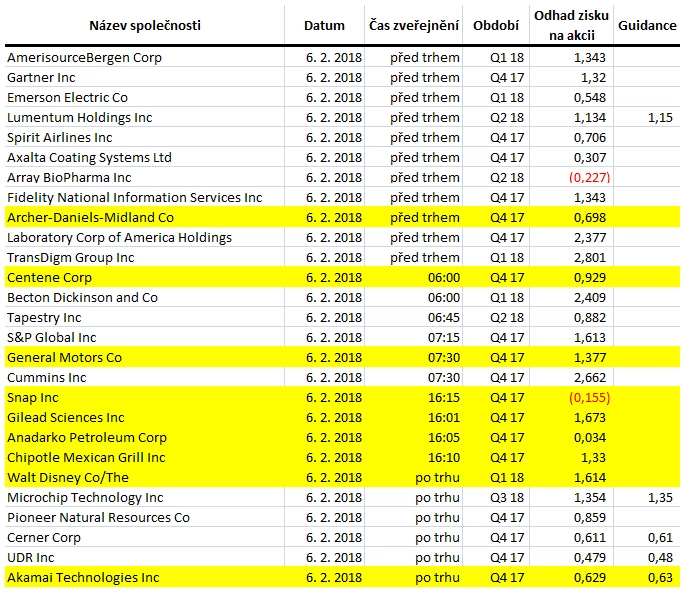Image resolution: width=684 pixels, height=592 pixels.
Task: Click Akamai estimate value 0,629
Action: click(x=590, y=578)
